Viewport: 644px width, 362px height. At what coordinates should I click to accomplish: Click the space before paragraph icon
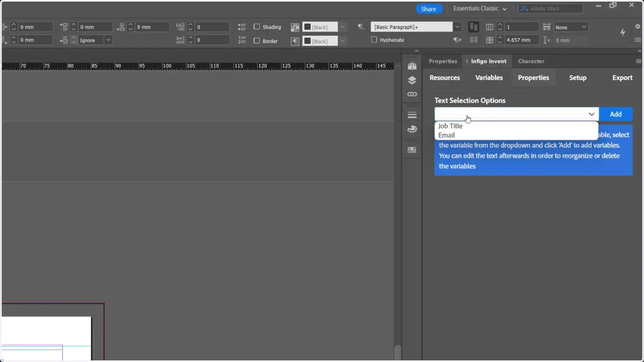point(64,27)
